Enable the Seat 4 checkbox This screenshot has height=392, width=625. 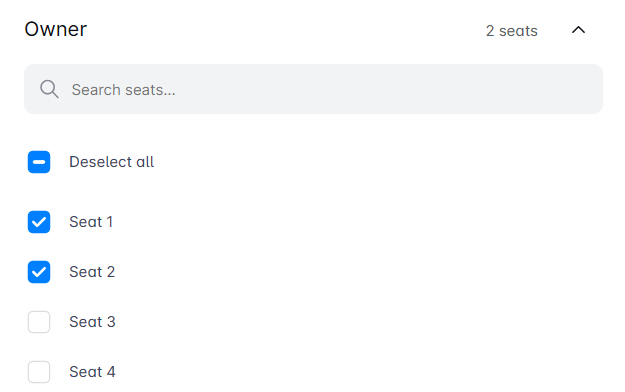[39, 372]
